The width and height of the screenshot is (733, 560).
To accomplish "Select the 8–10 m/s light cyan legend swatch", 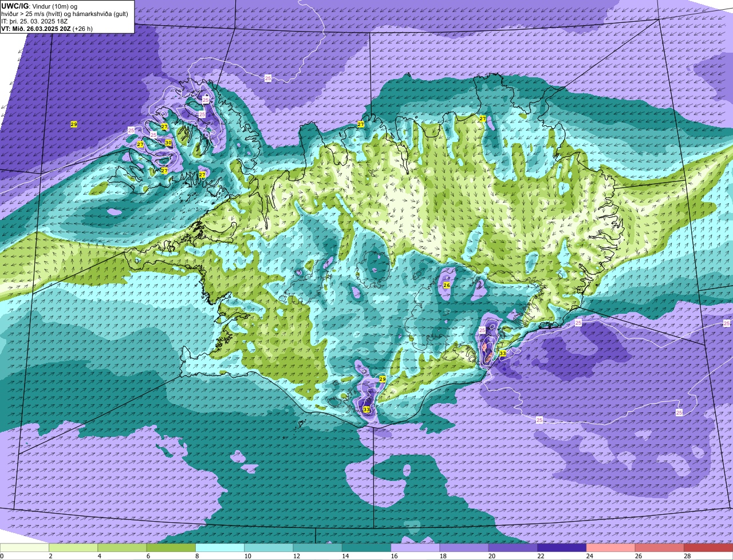I will tap(220, 547).
